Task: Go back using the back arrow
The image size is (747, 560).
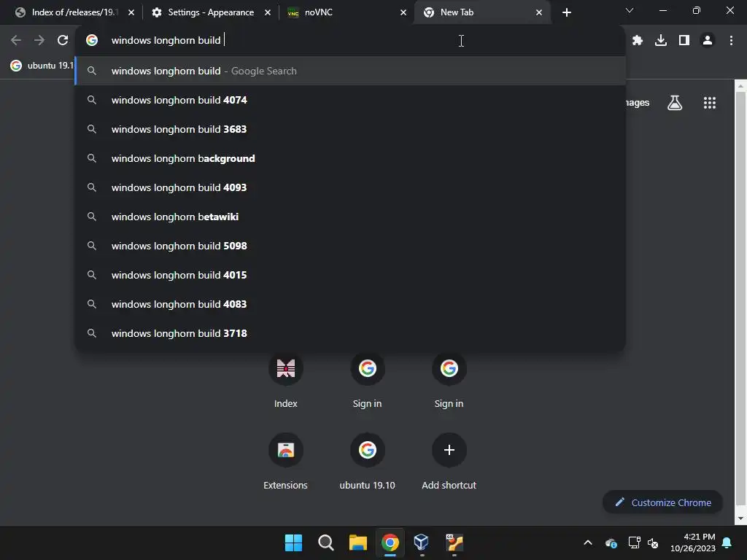Action: click(16, 41)
